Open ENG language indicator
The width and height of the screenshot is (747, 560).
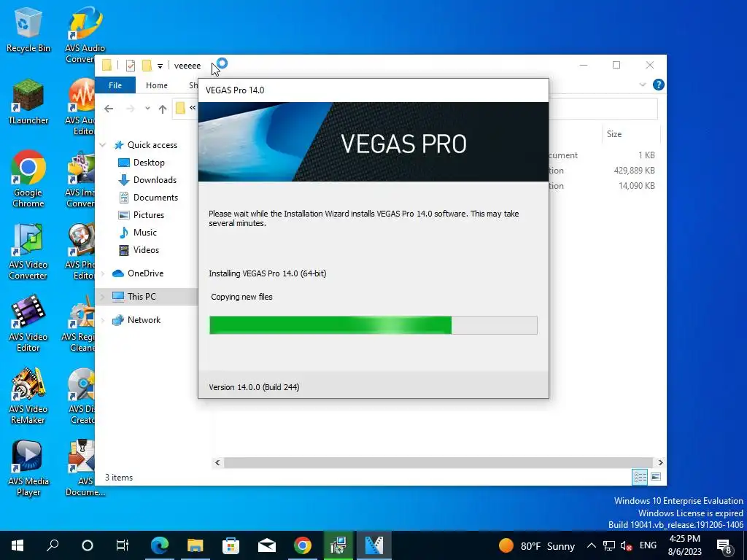pyautogui.click(x=648, y=545)
